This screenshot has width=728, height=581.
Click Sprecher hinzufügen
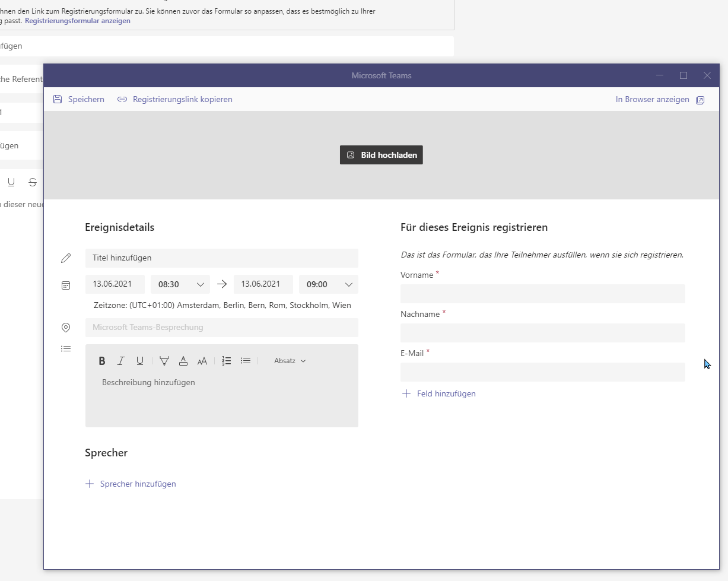coord(131,484)
